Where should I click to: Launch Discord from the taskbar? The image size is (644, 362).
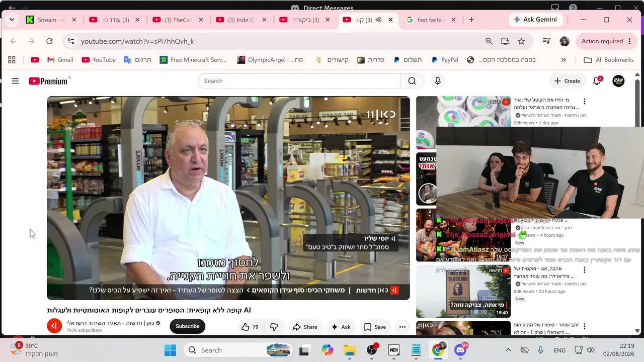pos(460,350)
